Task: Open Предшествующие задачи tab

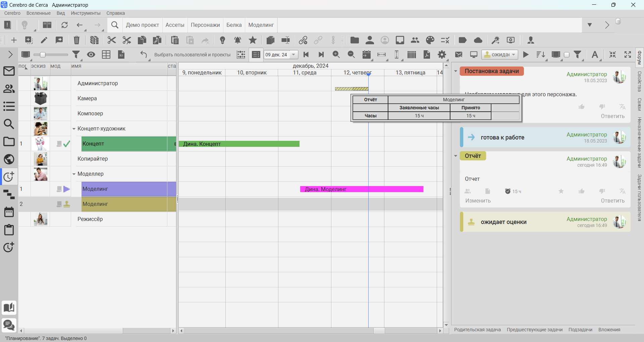Action: pos(535,330)
